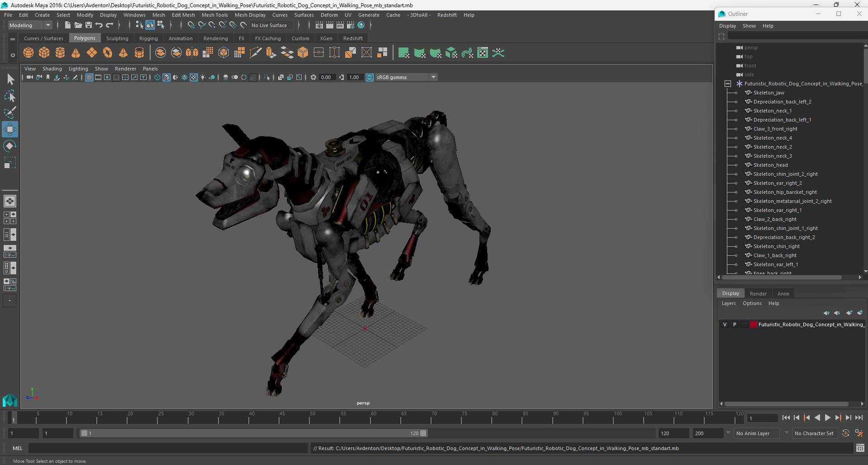Activate the Move tool in toolbox
Image resolution: width=868 pixels, height=465 pixels.
(10, 129)
